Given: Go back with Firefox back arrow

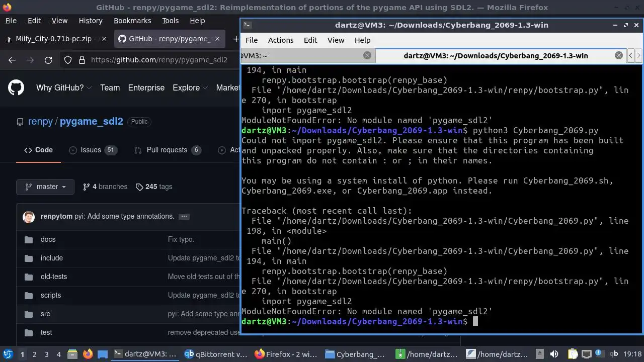Looking at the screenshot, I should click(12, 60).
